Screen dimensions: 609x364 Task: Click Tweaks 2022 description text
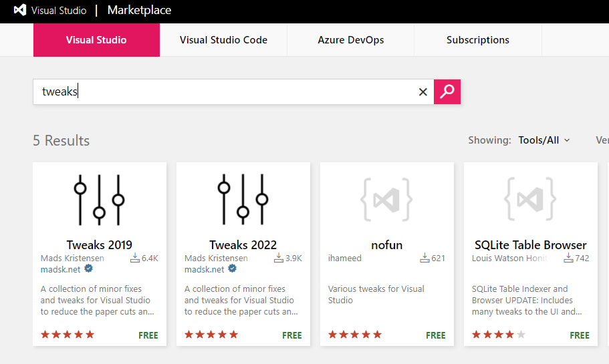[241, 301]
